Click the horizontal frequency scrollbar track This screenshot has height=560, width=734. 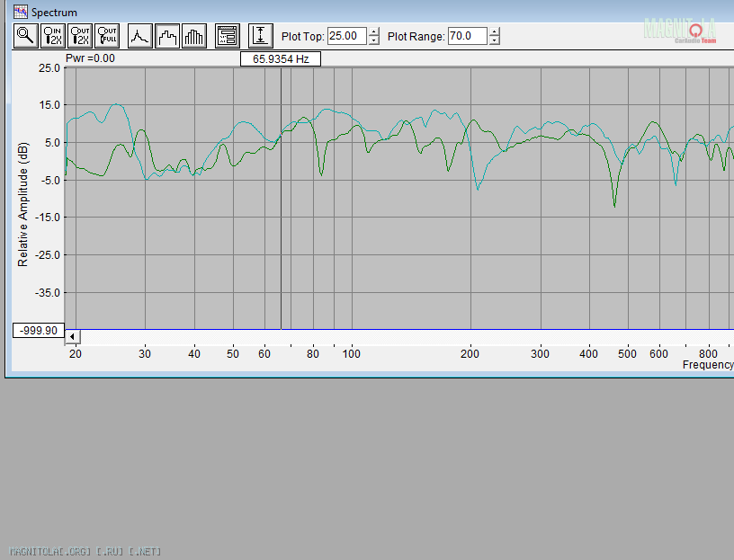(x=407, y=337)
